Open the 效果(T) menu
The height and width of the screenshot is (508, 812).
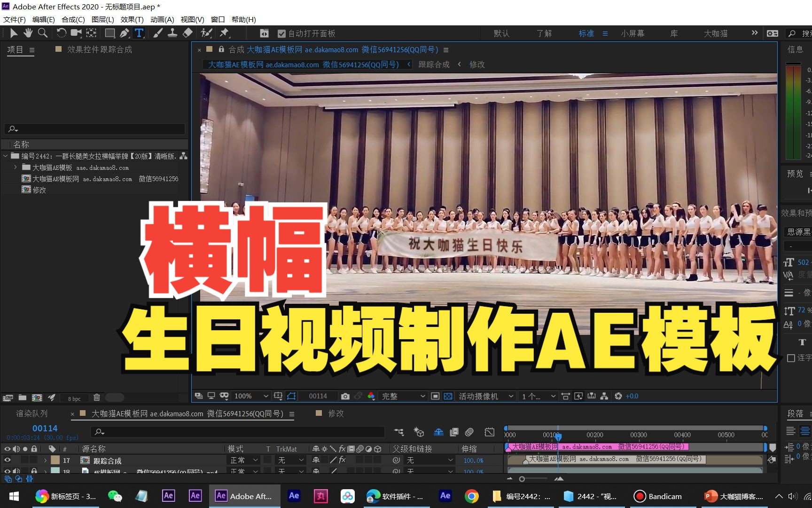coord(132,19)
